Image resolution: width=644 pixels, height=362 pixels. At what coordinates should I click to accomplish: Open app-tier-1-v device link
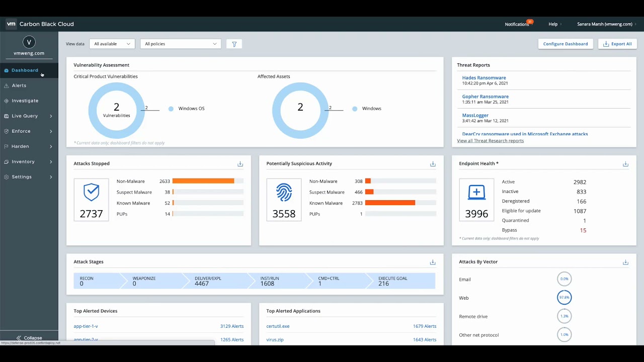tap(86, 326)
